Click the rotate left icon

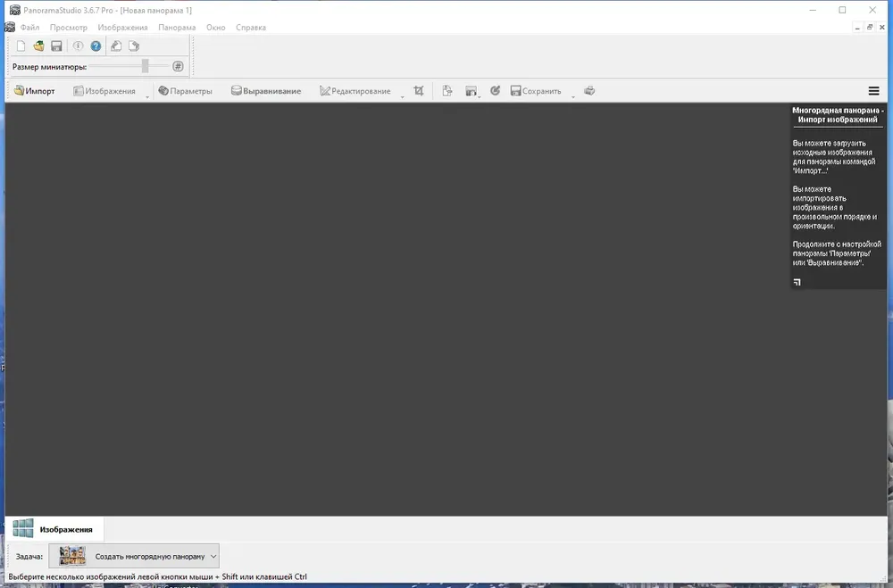[116, 46]
